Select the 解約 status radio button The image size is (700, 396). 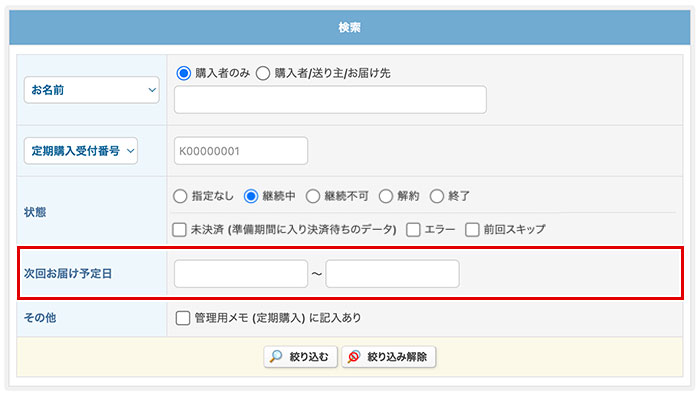386,196
